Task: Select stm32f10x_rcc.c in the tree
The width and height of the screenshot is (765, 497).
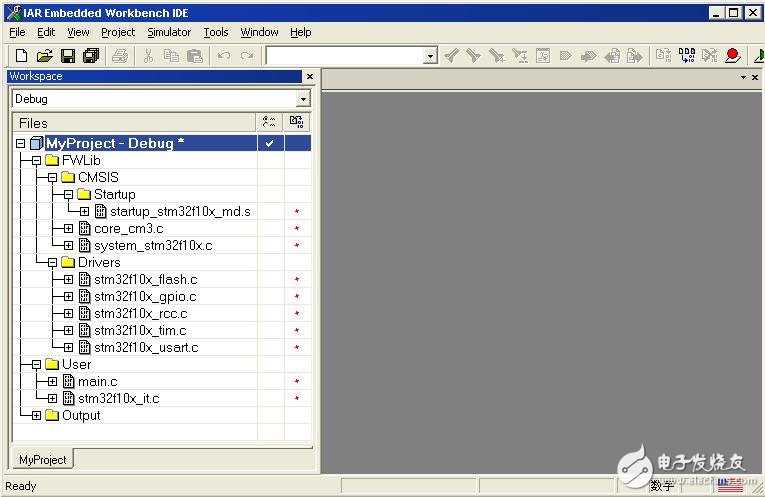Action: [141, 313]
